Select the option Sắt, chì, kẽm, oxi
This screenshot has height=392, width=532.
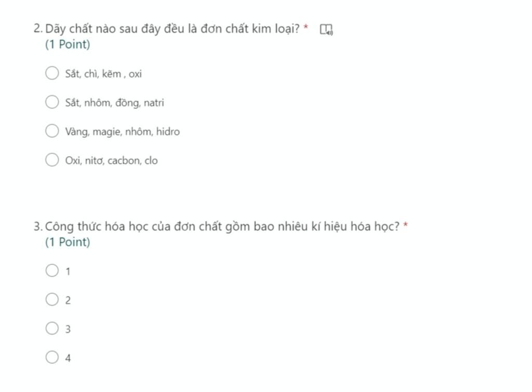[52, 73]
